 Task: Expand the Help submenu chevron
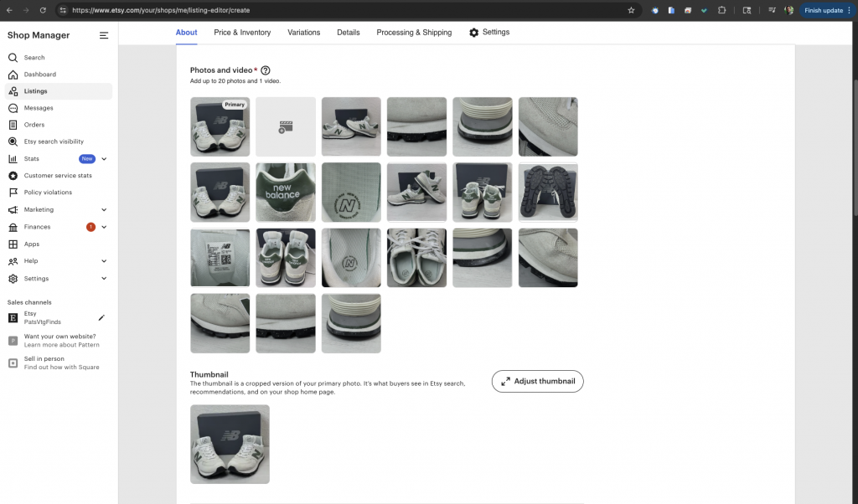pyautogui.click(x=104, y=261)
